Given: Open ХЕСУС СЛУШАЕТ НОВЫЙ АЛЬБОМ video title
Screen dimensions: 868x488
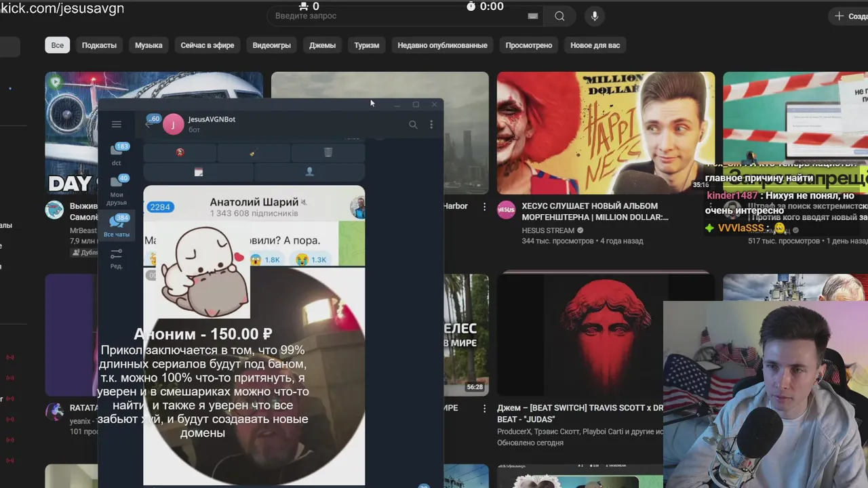Looking at the screenshot, I should 595,211.
